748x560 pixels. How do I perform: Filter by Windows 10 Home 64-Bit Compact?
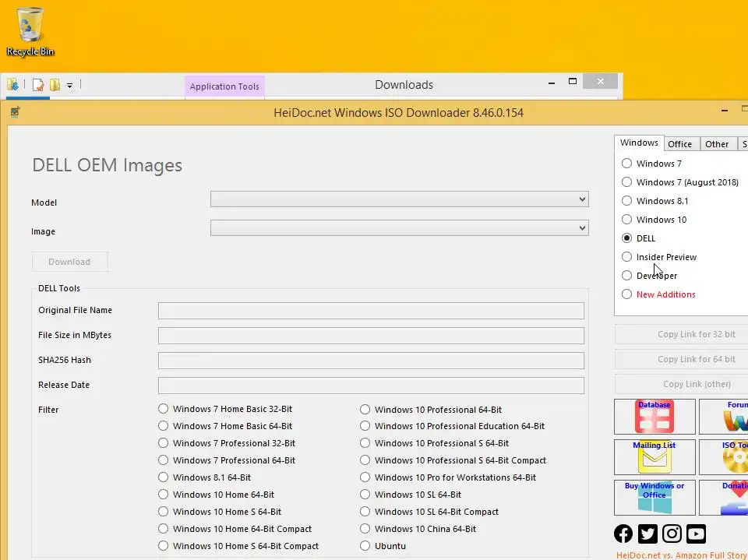pos(163,529)
